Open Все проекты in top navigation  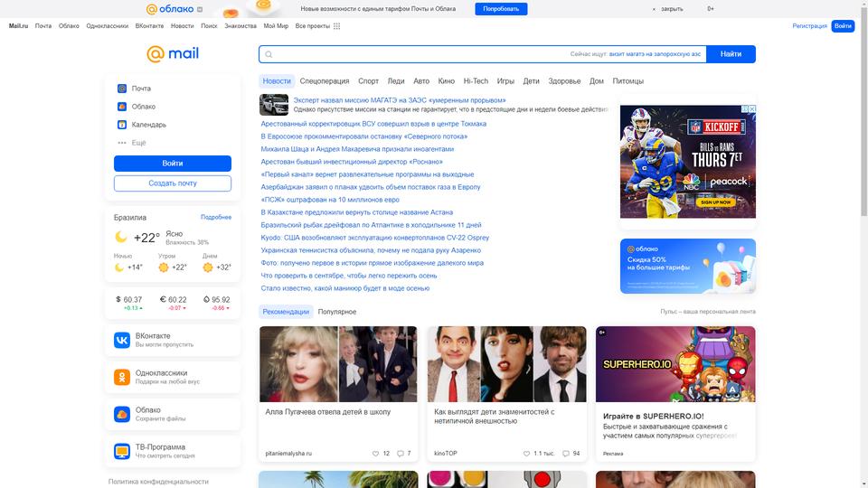[312, 26]
